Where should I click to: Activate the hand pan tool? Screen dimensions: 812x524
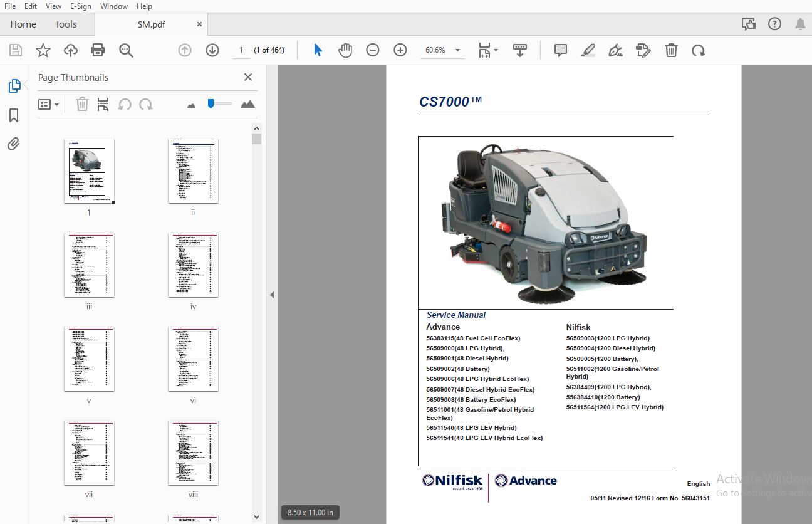point(345,50)
